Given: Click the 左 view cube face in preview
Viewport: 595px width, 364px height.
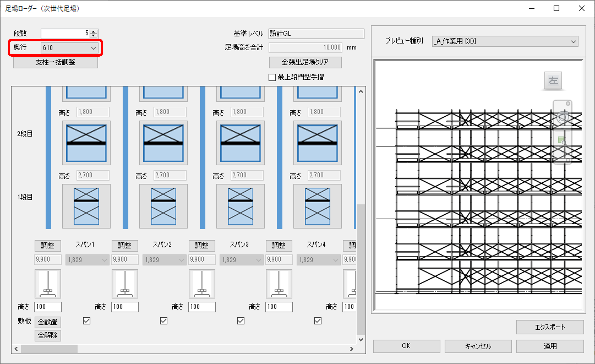Looking at the screenshot, I should [x=553, y=80].
